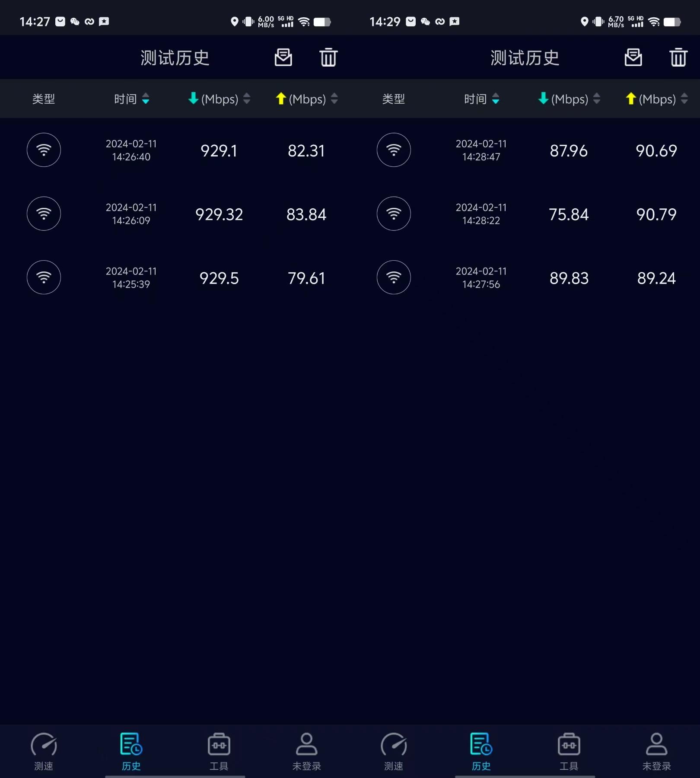Tap the 测试历史 title in left screen
The height and width of the screenshot is (778, 700).
point(175,58)
